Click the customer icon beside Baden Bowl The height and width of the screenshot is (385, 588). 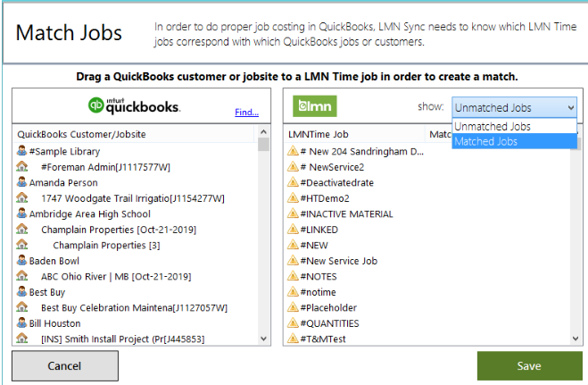[21, 260]
